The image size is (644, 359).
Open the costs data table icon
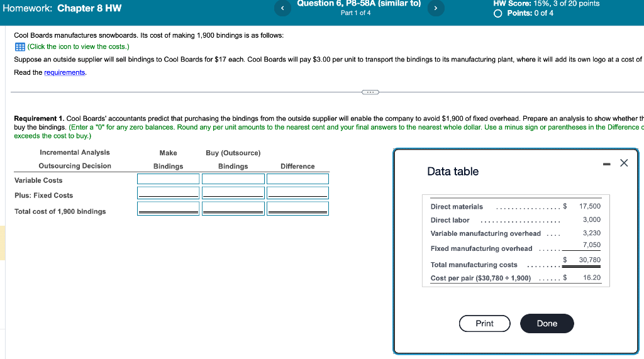(19, 47)
